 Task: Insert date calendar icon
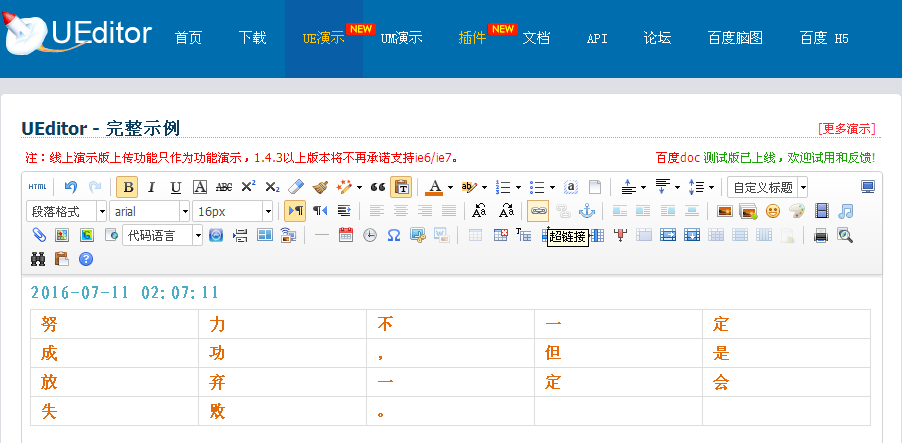coord(346,235)
